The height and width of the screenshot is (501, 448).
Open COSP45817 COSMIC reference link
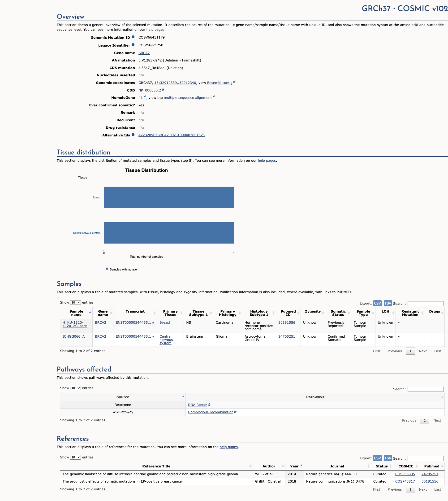click(405, 482)
